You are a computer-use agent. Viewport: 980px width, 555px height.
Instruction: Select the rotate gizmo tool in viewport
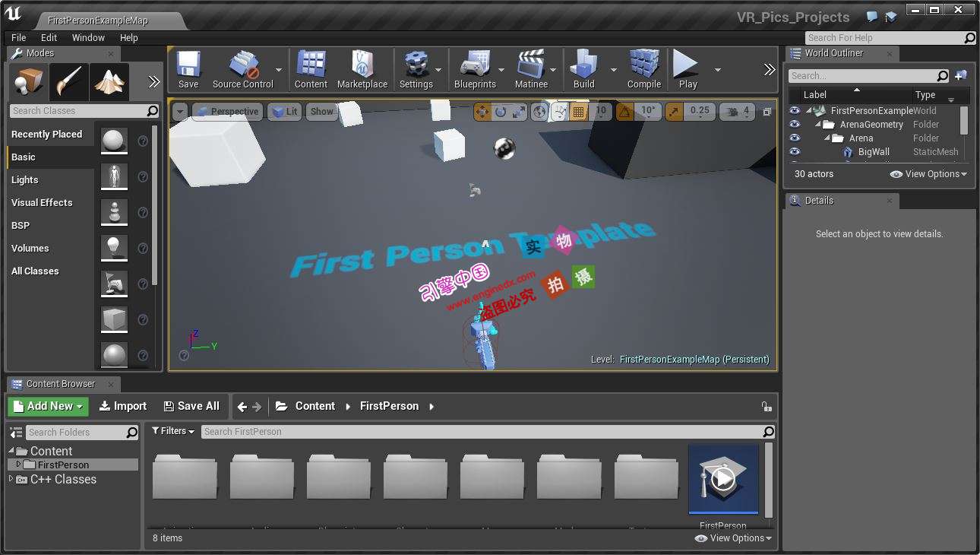click(501, 112)
